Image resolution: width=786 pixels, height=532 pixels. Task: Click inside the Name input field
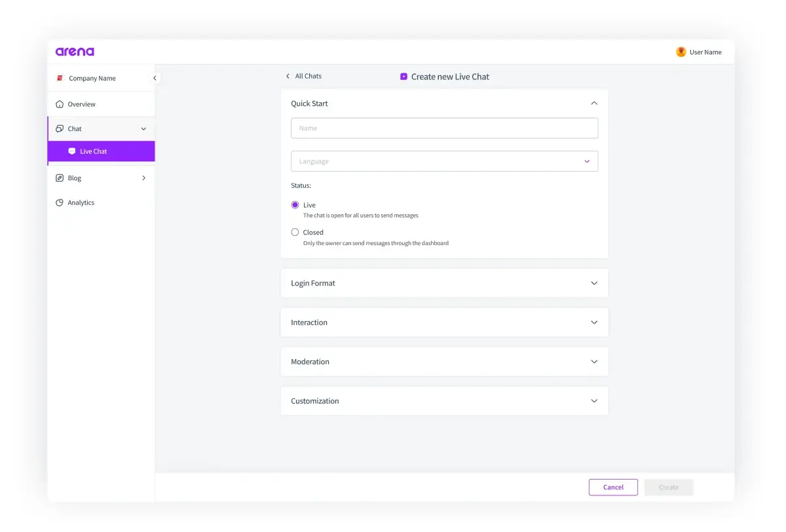(x=444, y=128)
